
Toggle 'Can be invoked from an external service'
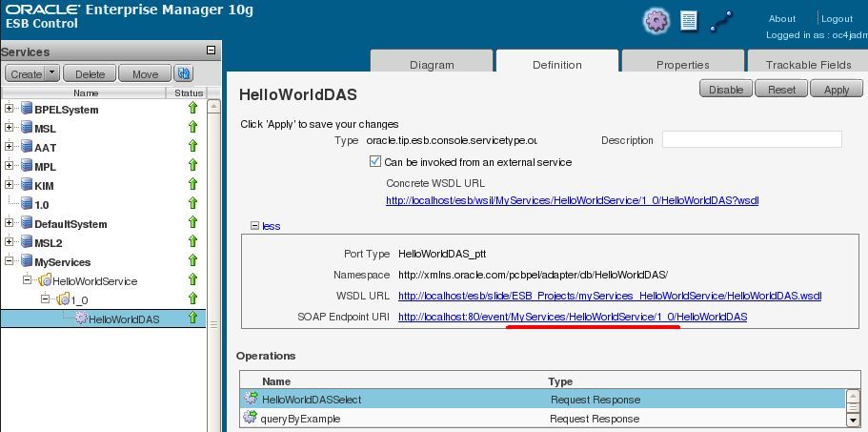coord(374,161)
